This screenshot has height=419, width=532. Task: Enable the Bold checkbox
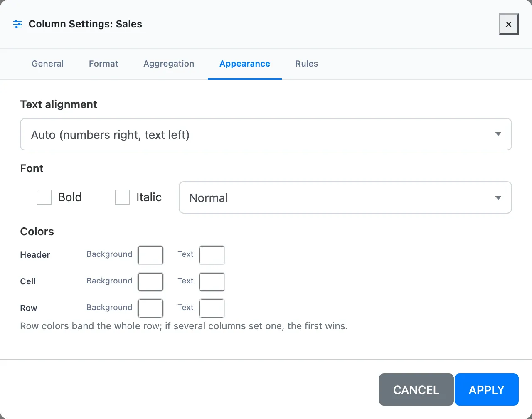[x=44, y=197]
